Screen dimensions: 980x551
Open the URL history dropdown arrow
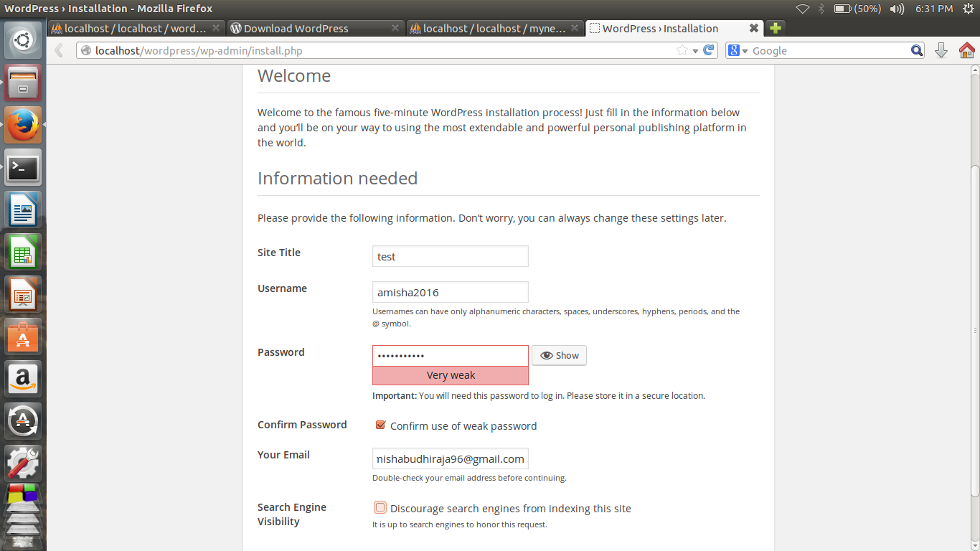695,51
